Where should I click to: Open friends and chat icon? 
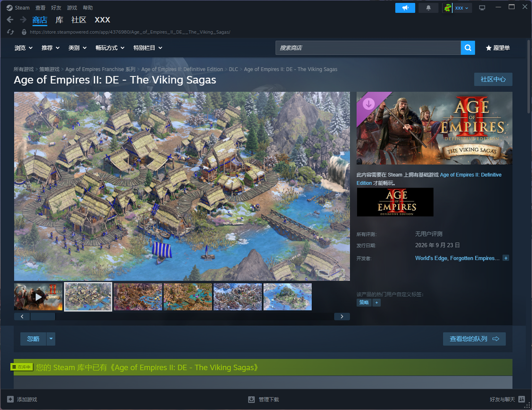[522, 399]
